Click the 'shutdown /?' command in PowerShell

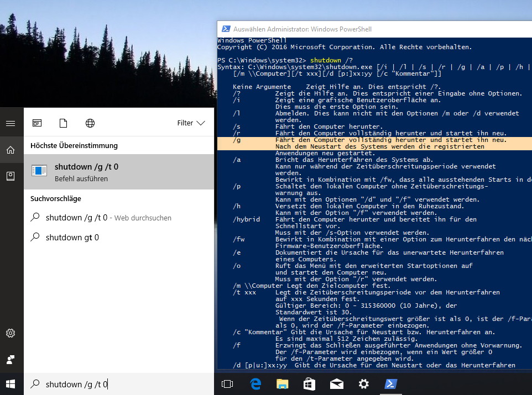pyautogui.click(x=331, y=60)
